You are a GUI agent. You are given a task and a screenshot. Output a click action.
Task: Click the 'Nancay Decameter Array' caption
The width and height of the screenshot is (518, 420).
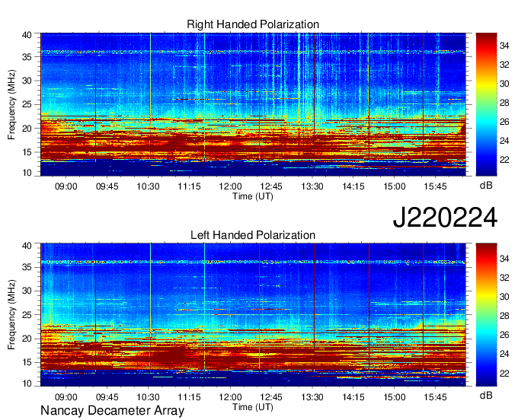click(112, 411)
